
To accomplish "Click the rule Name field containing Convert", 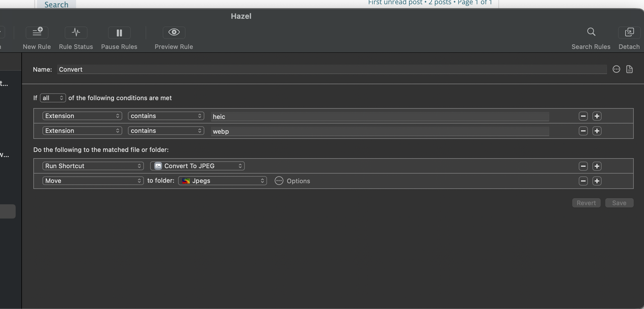I will tap(332, 69).
